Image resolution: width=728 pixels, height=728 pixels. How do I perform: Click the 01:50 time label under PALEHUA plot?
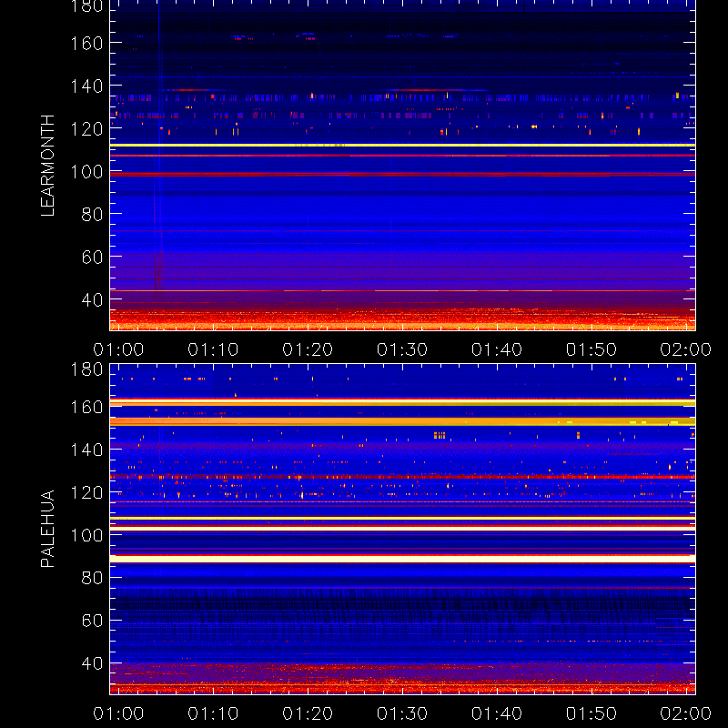point(591,713)
